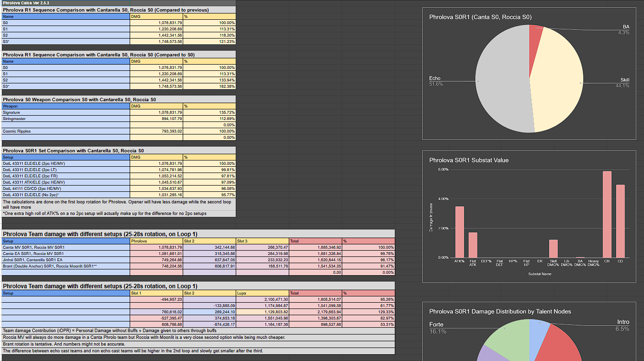Click the 342,144.66 Slot 2 cell
Image resolution: width=644 pixels, height=361 pixels.
[x=209, y=247]
